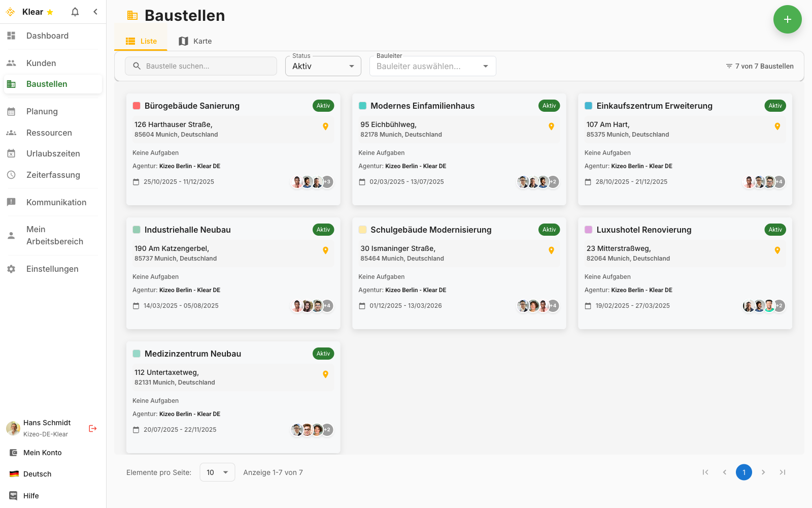Click the green plus button to add a Baustelle

tap(788, 19)
